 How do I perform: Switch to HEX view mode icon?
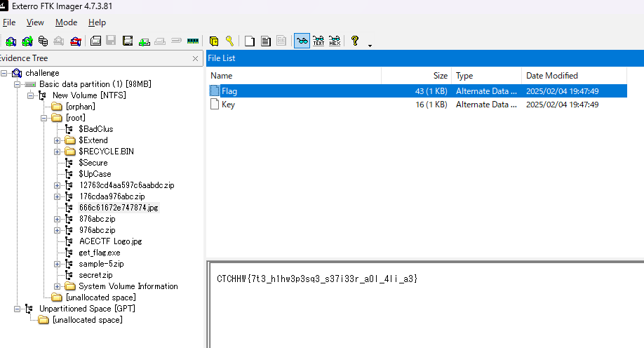click(335, 41)
